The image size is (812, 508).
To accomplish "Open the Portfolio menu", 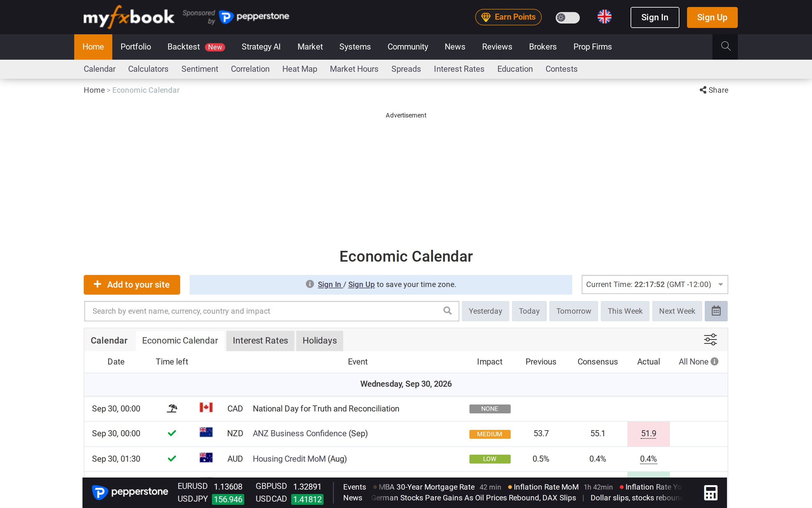I will point(135,47).
